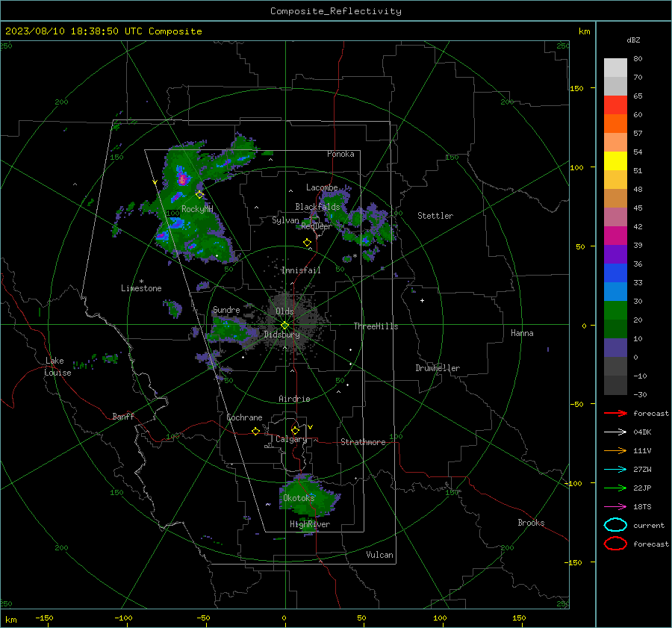Click the Hanna label
Viewport: 672px width, 628px height.
[x=522, y=333]
